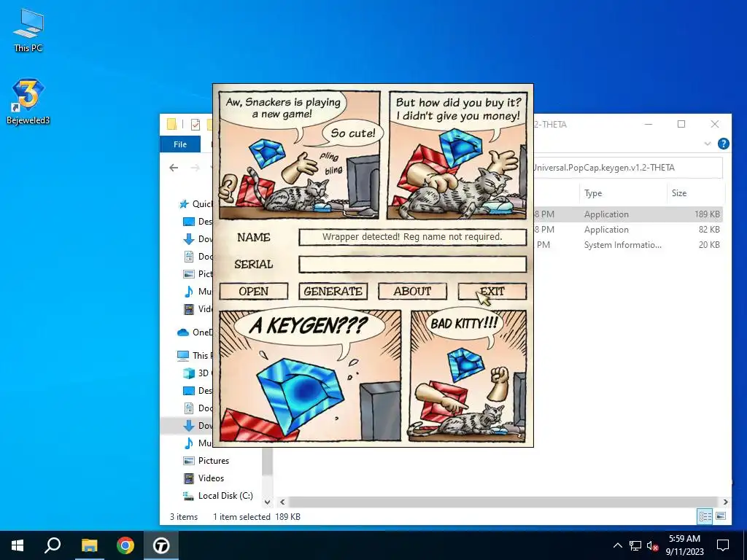Click the muted volume tray icon
Screen dimensions: 747x560
[652, 545]
